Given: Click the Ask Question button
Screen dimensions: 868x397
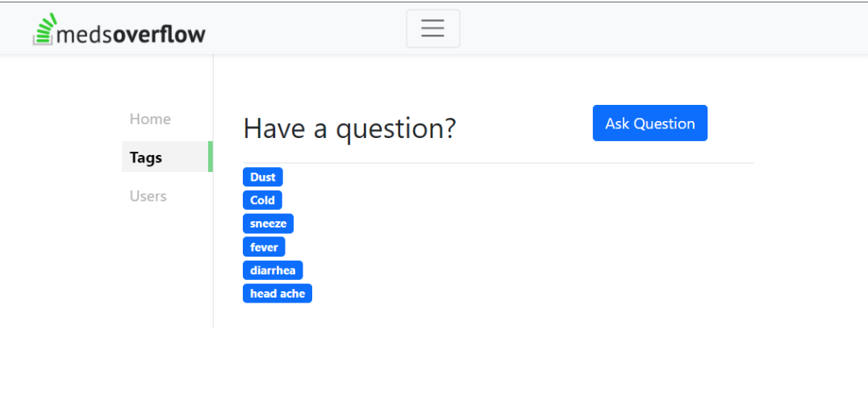Looking at the screenshot, I should coord(650,123).
